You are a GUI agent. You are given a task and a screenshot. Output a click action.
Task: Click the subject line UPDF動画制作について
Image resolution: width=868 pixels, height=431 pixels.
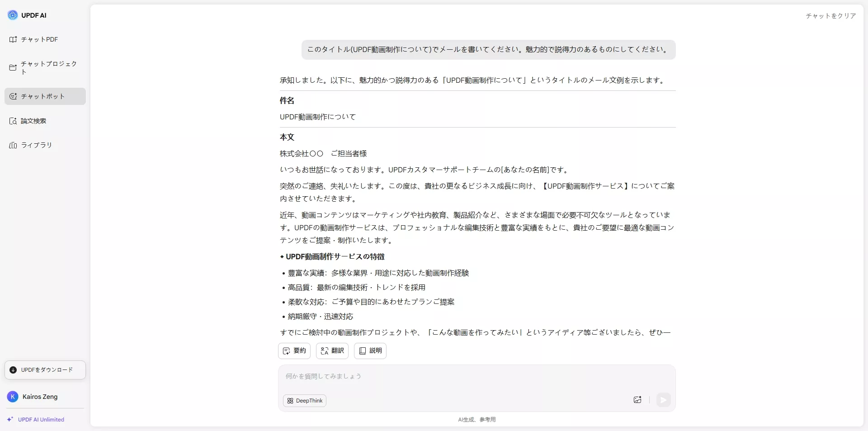click(318, 117)
